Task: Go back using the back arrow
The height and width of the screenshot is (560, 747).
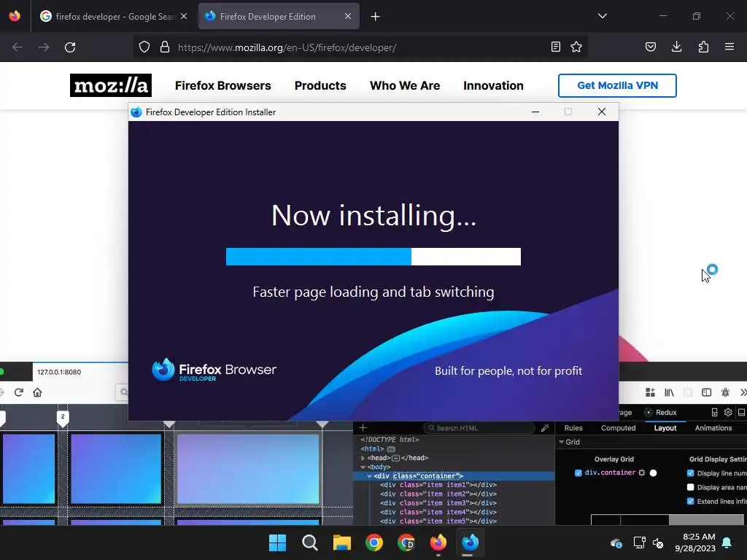Action: [18, 47]
